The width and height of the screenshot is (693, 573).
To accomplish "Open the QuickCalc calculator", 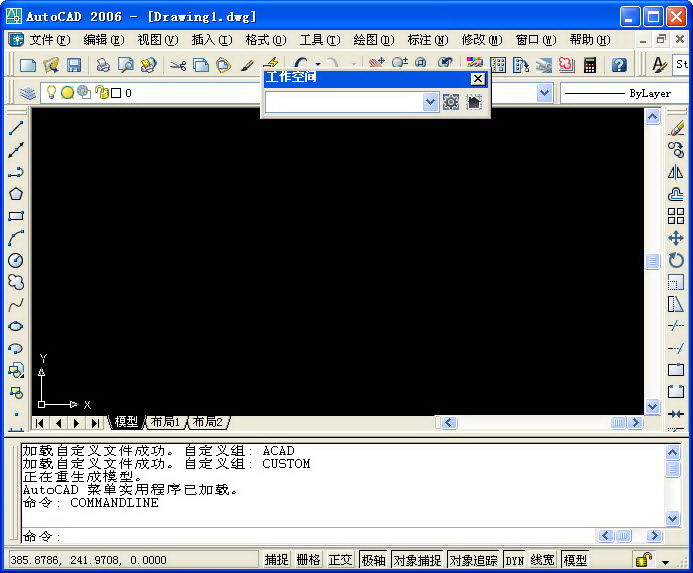I will pyautogui.click(x=590, y=65).
